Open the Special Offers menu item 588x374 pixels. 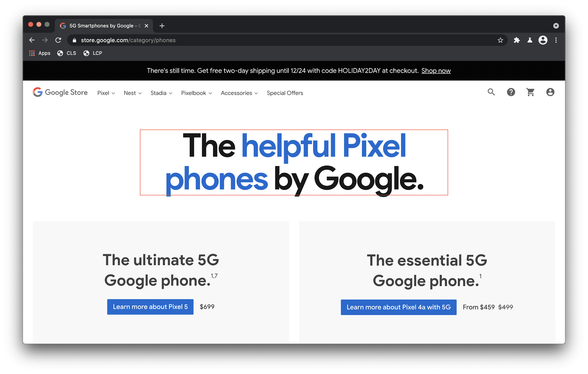pyautogui.click(x=285, y=93)
